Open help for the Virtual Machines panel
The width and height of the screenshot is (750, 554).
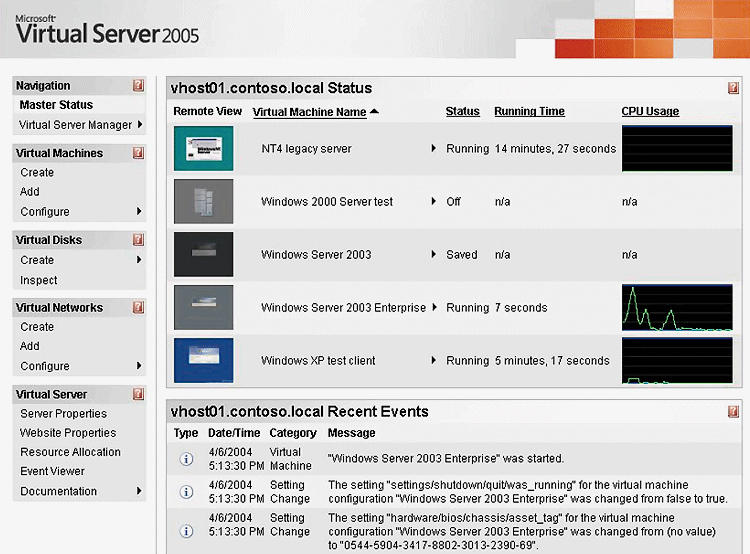click(x=138, y=154)
